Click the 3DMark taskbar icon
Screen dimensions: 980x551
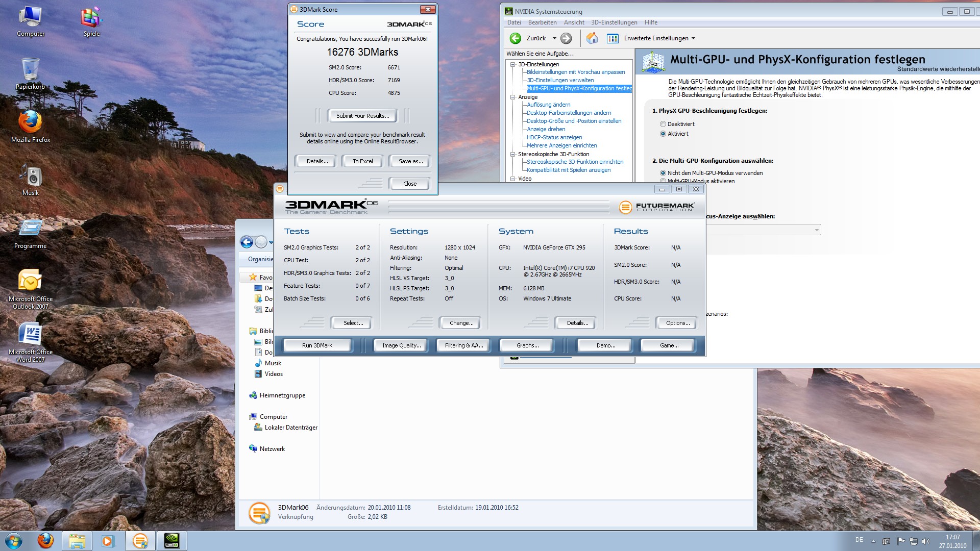pyautogui.click(x=140, y=541)
